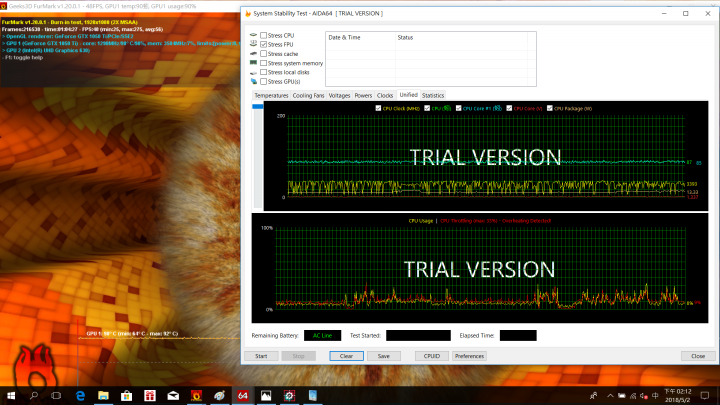Click the taskbar clock showing 02:12

click(678, 395)
